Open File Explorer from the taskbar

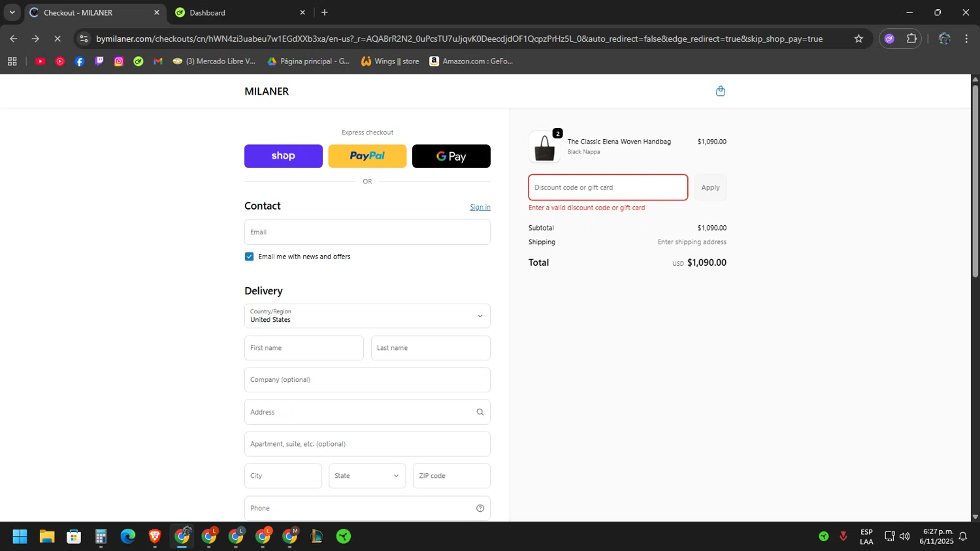pos(47,537)
